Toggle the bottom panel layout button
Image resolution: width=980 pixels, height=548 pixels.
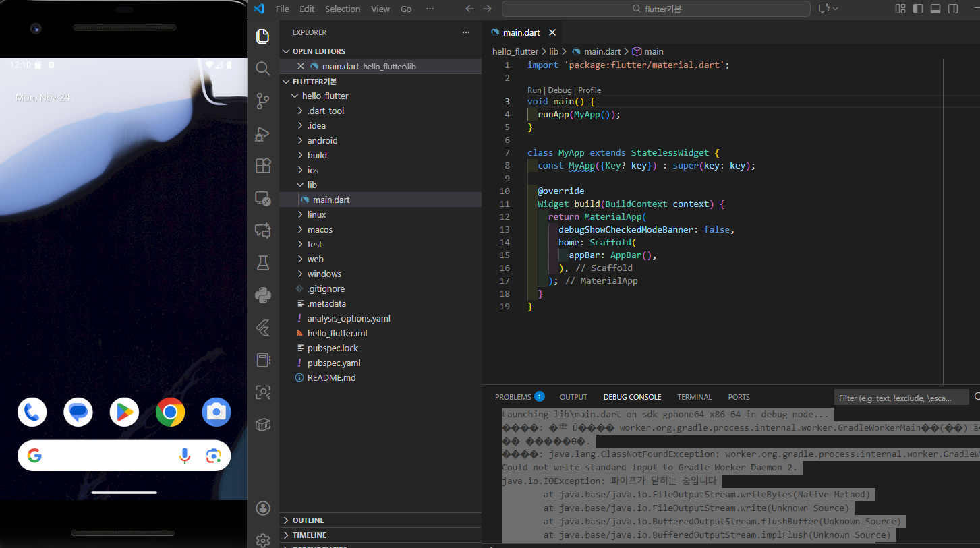(x=935, y=9)
